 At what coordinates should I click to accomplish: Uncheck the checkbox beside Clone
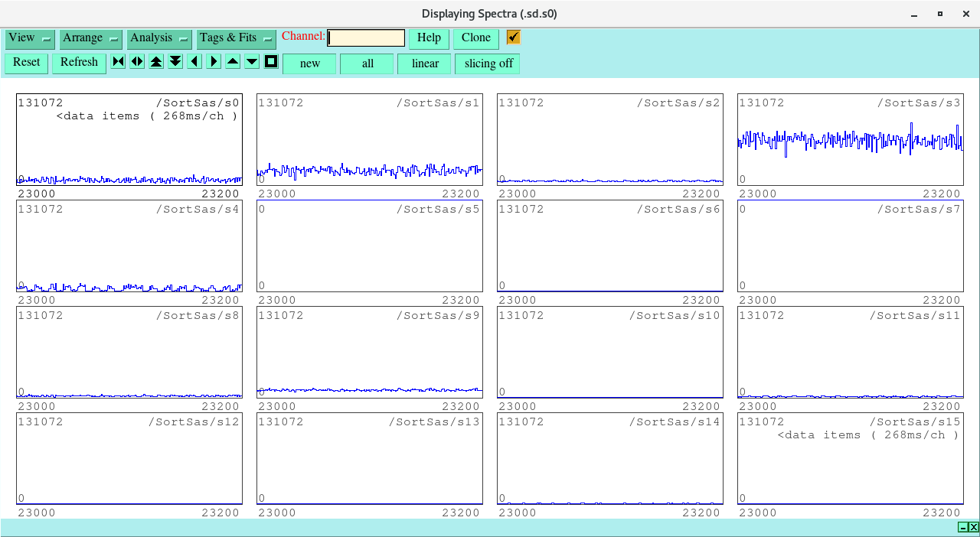(x=513, y=37)
